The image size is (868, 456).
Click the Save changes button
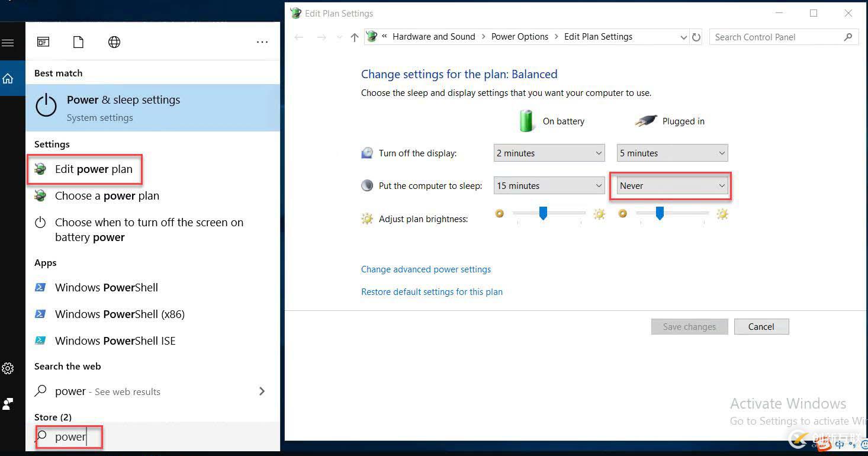(689, 327)
